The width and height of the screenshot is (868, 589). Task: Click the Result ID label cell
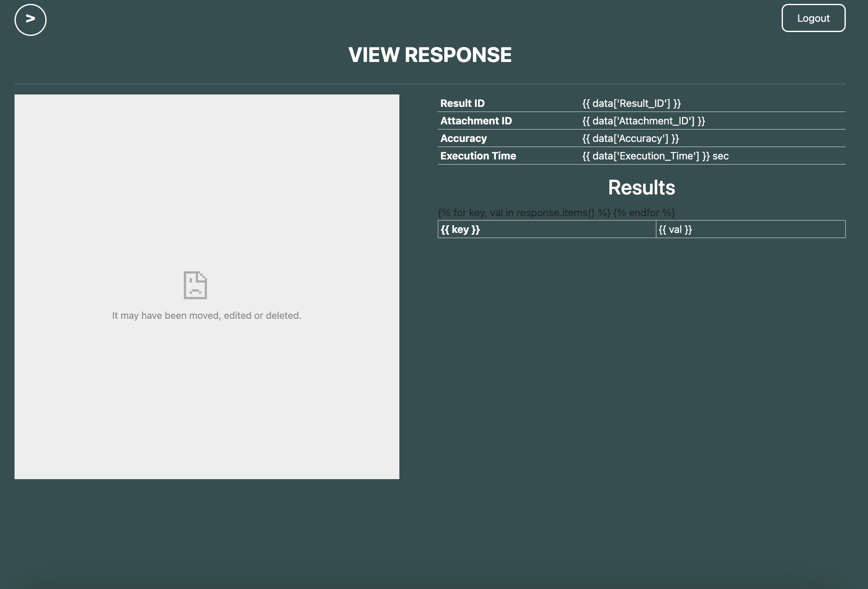tap(462, 103)
